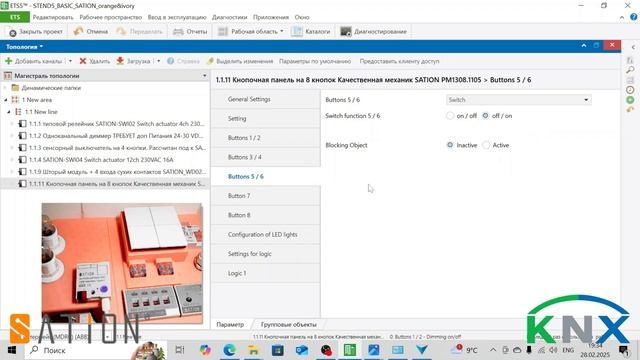Click Выделить изменения button
Viewport: 640px width, 360px height.
pos(240,61)
